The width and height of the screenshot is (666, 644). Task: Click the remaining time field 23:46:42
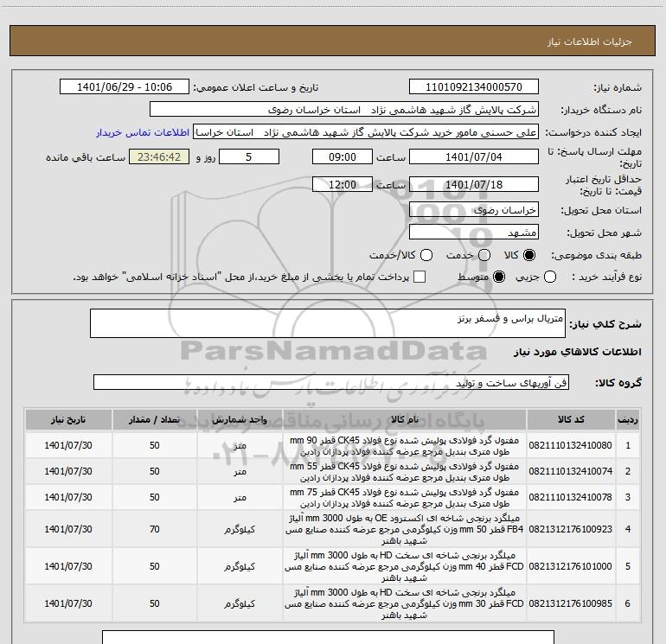(159, 156)
